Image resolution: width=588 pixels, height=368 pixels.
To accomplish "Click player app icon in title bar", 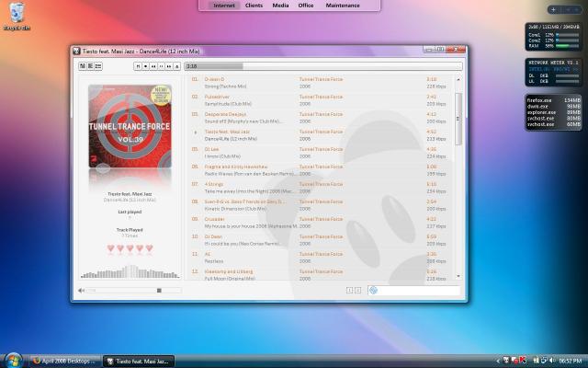I will 76,52.
